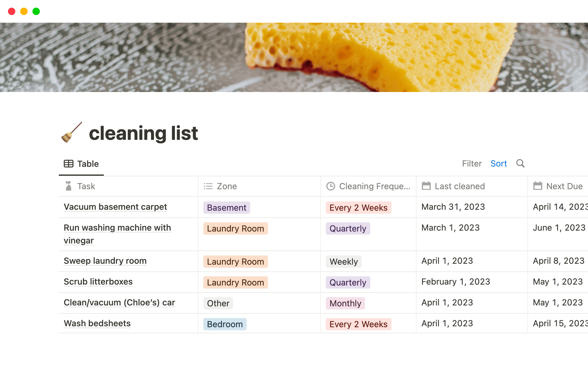Open the Task column header options

[86, 186]
